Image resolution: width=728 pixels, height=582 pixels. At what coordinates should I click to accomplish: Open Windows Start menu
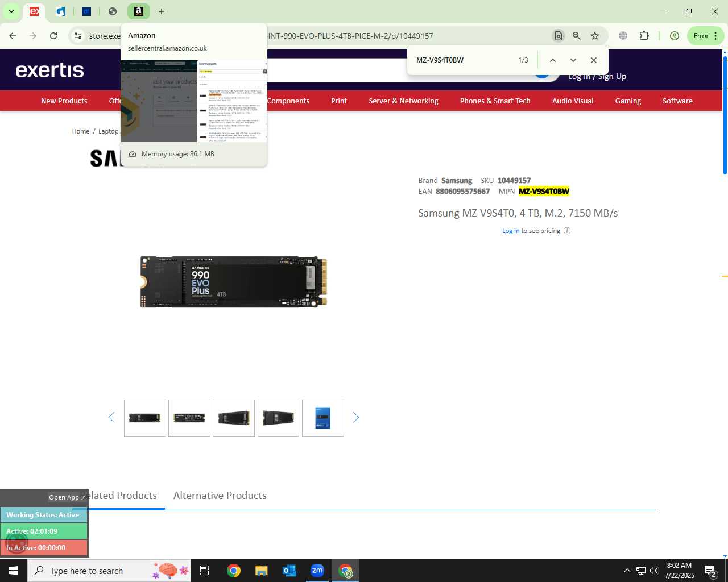(14, 571)
